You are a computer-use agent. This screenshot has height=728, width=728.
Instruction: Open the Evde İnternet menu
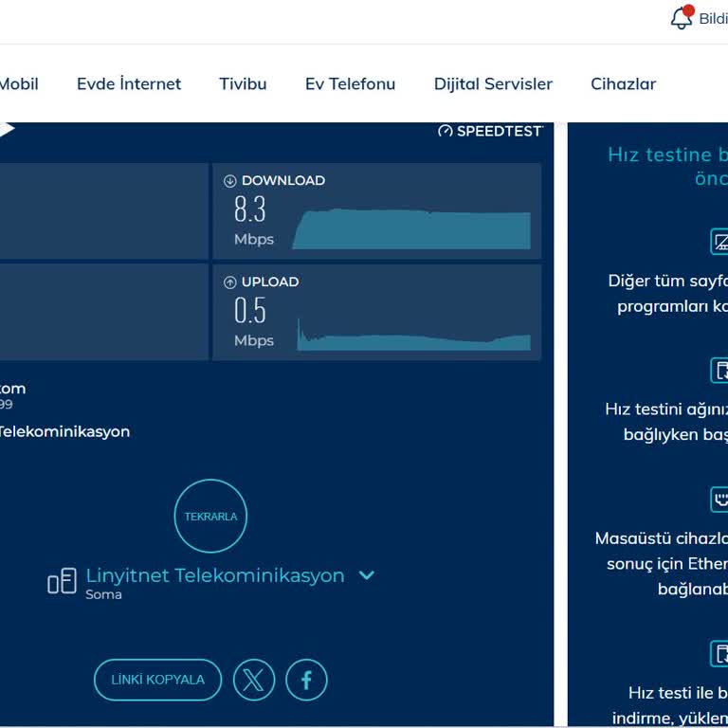tap(129, 84)
